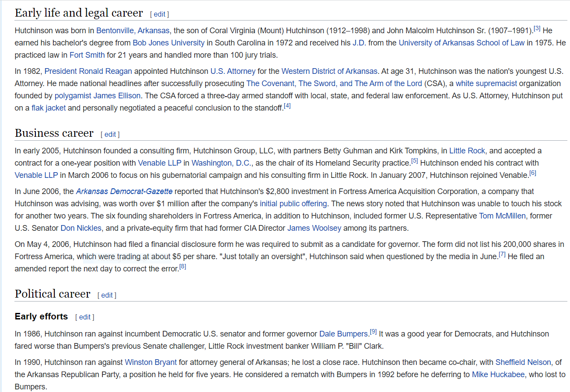Open the Bentonville, Arkansas link
570x392 pixels.
[133, 31]
